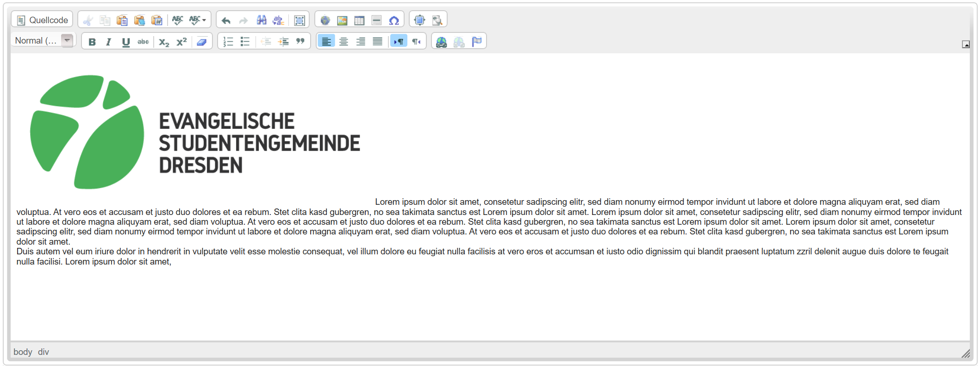Insert a Flash object
Screen dimensions: 980x366
tap(325, 20)
